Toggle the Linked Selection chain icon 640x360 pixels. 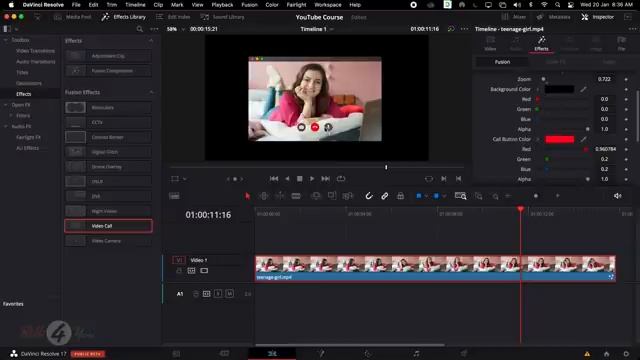tap(384, 196)
